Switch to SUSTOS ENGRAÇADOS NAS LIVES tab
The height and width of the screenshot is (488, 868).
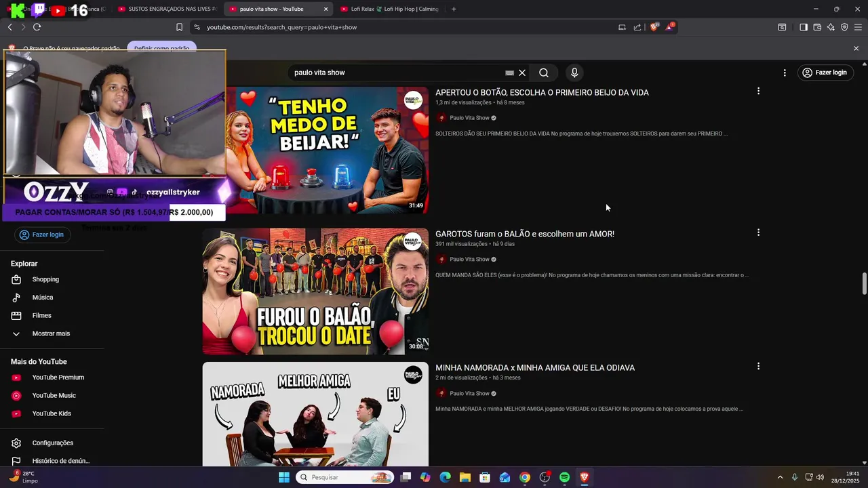point(166,9)
